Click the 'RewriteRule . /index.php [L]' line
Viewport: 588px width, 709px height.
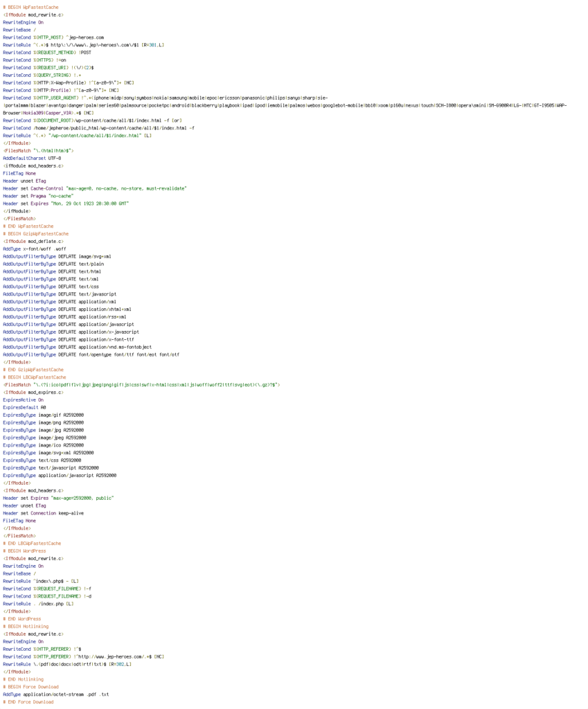(x=38, y=604)
